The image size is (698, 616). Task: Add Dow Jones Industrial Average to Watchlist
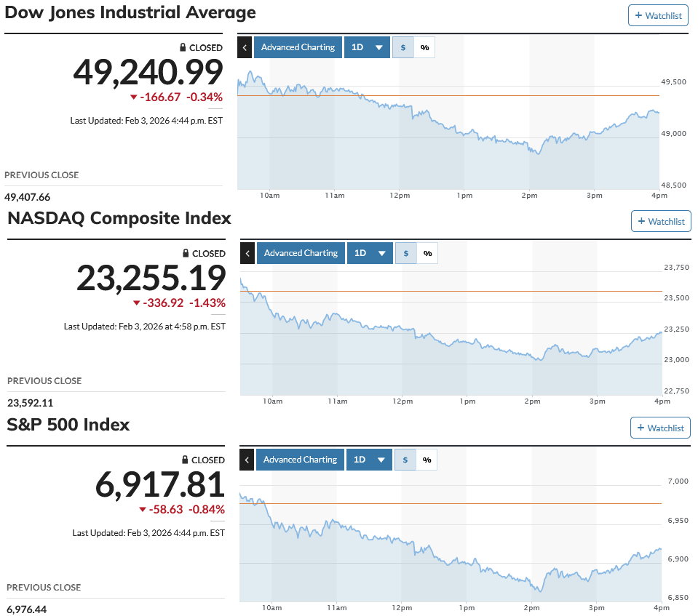658,15
